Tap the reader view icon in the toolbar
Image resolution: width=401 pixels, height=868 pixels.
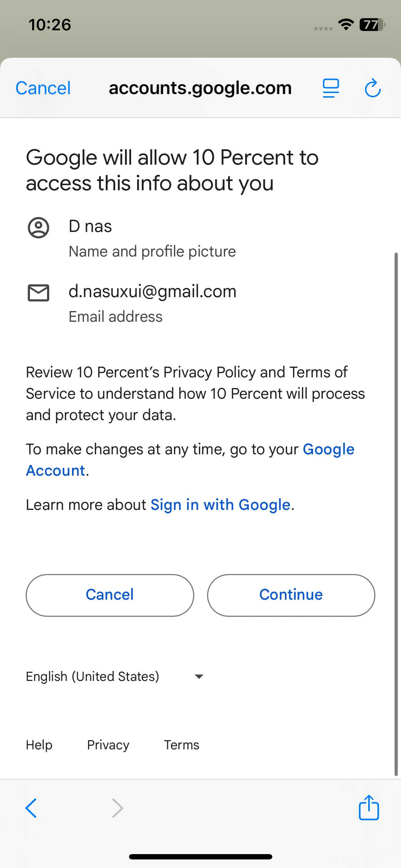(x=331, y=88)
